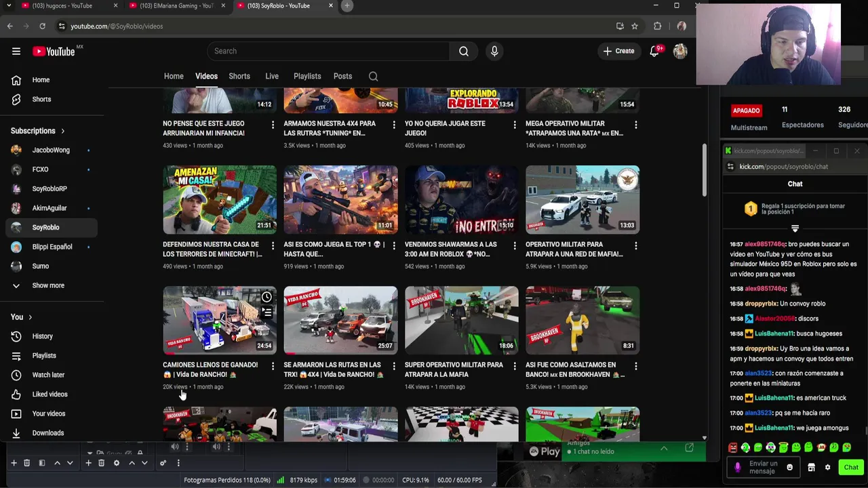Image resolution: width=868 pixels, height=488 pixels.
Task: Move OBS source up with arrow
Action: (132, 463)
